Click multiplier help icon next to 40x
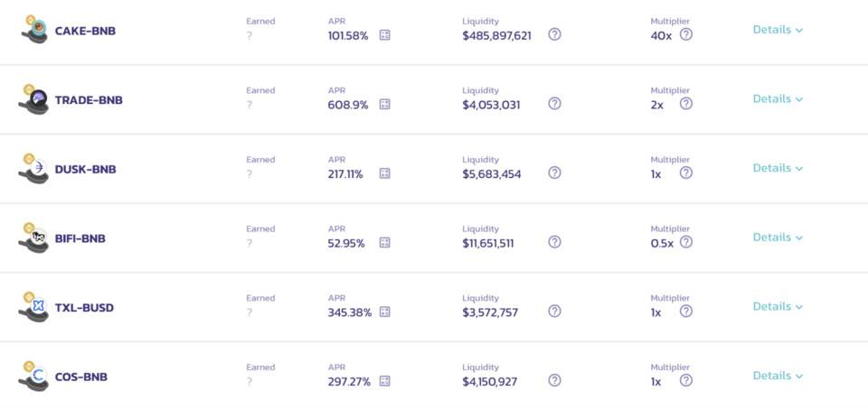This screenshot has width=868, height=410. 686,34
